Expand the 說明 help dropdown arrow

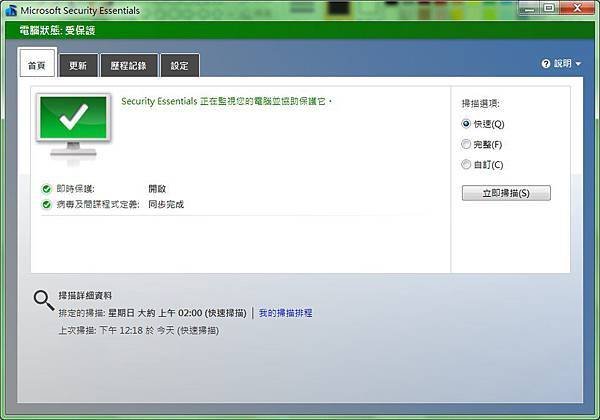tap(578, 64)
